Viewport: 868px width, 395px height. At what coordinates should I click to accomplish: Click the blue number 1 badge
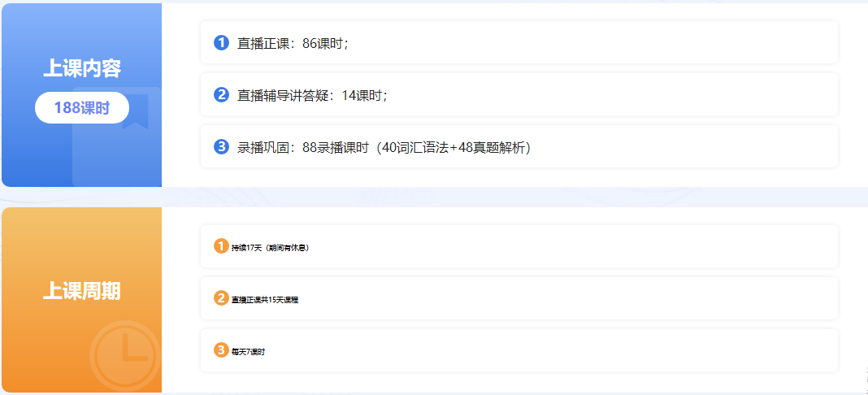tap(221, 43)
